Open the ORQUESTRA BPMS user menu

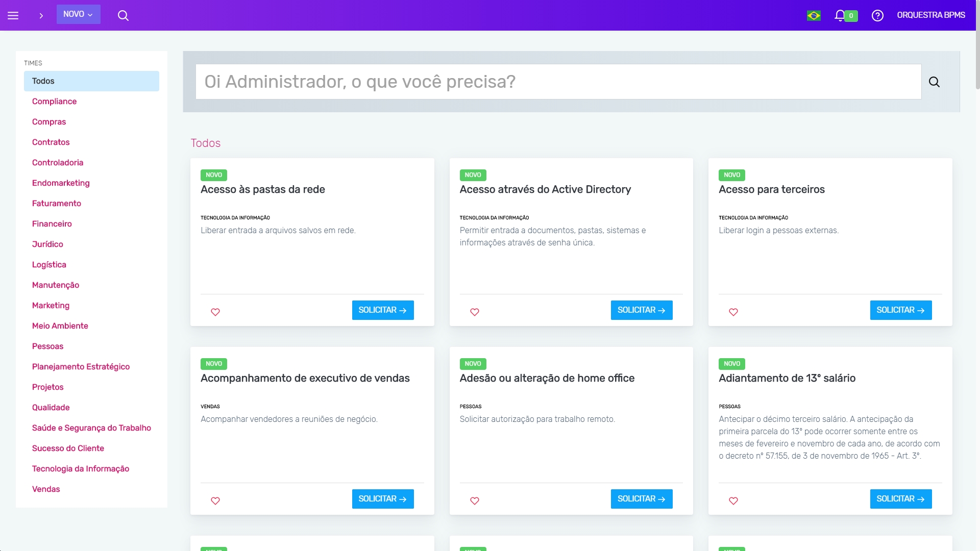(x=931, y=15)
